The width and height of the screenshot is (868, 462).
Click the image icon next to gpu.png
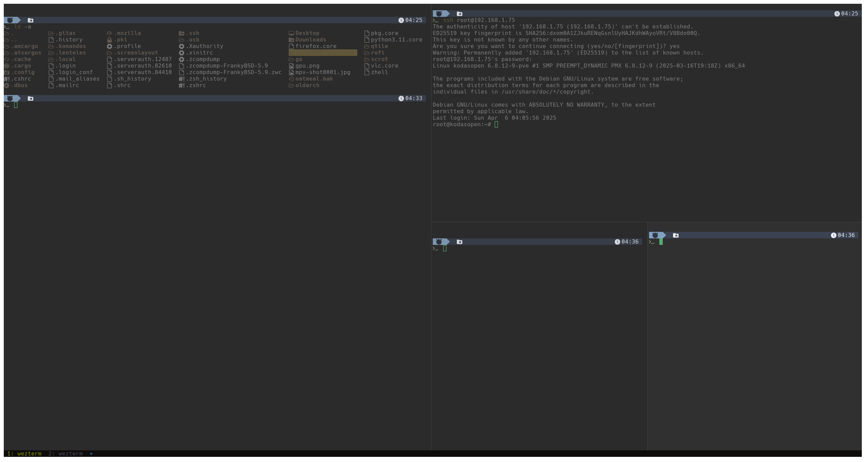[x=291, y=66]
